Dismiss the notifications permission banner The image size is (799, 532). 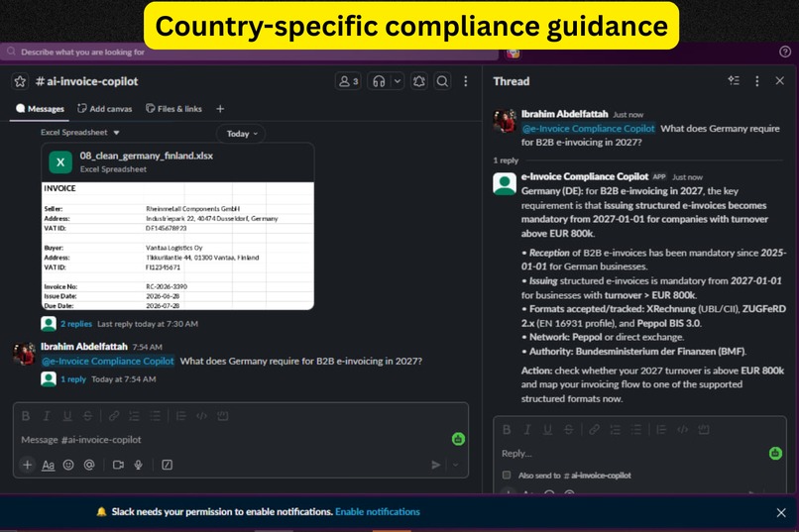click(x=781, y=512)
